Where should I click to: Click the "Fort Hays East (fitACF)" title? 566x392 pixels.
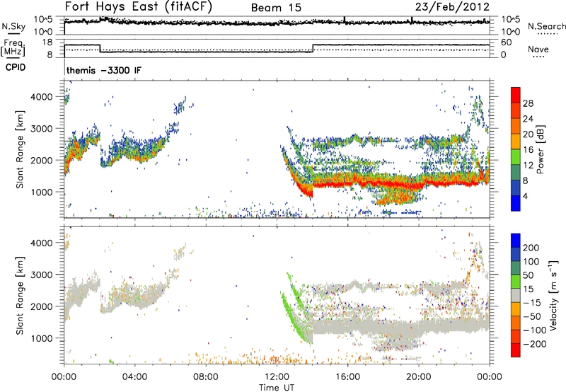138,7
